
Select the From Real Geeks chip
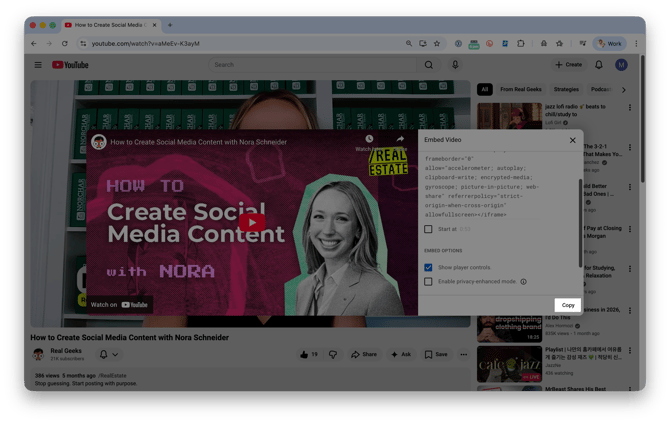(520, 89)
